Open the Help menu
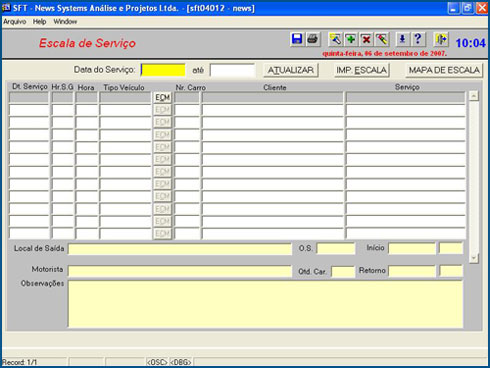This screenshot has width=490, height=368. point(39,22)
